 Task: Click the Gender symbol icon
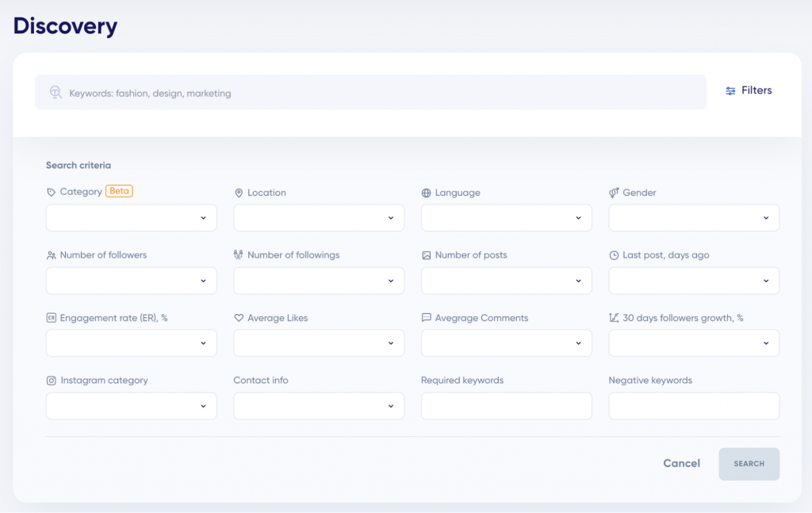(x=614, y=193)
